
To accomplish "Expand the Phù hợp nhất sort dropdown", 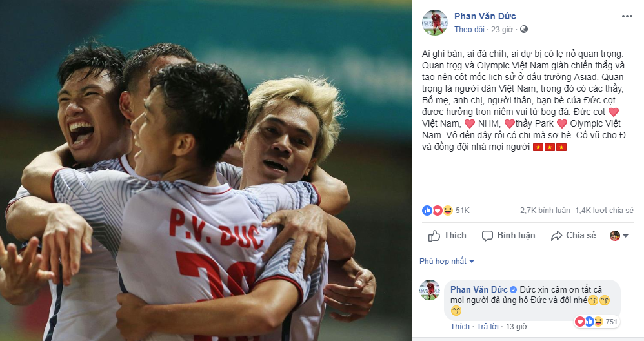I will (x=447, y=262).
